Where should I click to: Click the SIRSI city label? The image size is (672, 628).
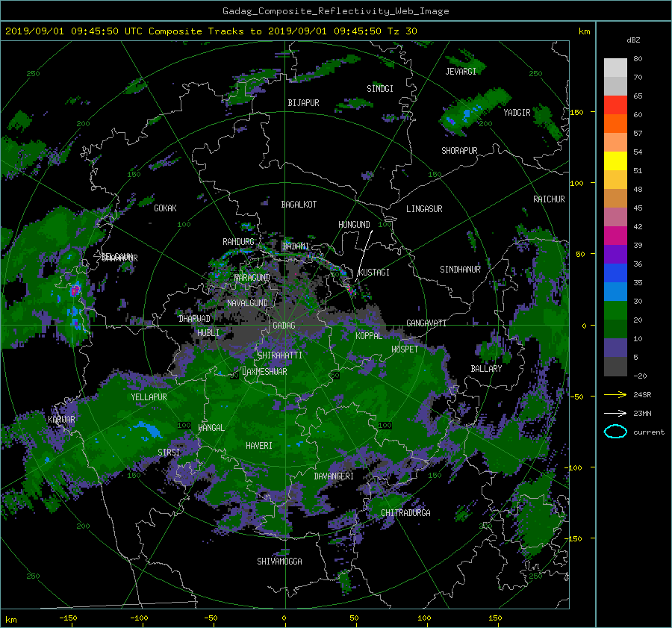(x=169, y=453)
